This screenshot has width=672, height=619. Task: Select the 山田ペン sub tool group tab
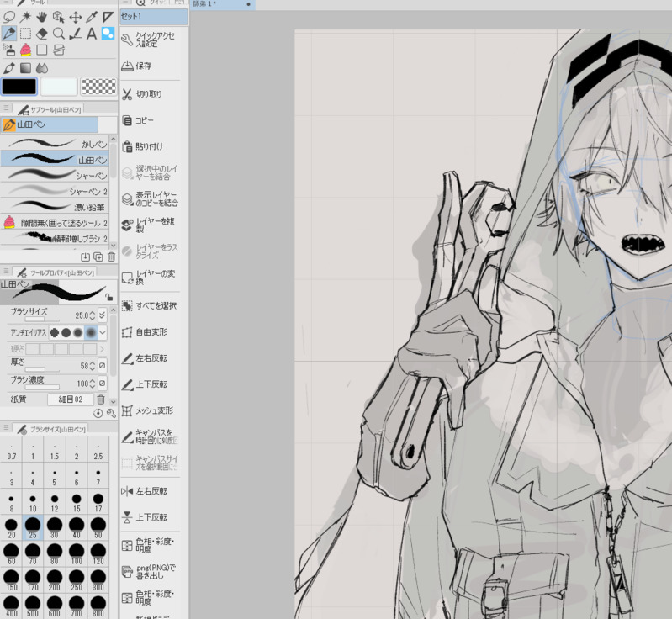[x=50, y=124]
